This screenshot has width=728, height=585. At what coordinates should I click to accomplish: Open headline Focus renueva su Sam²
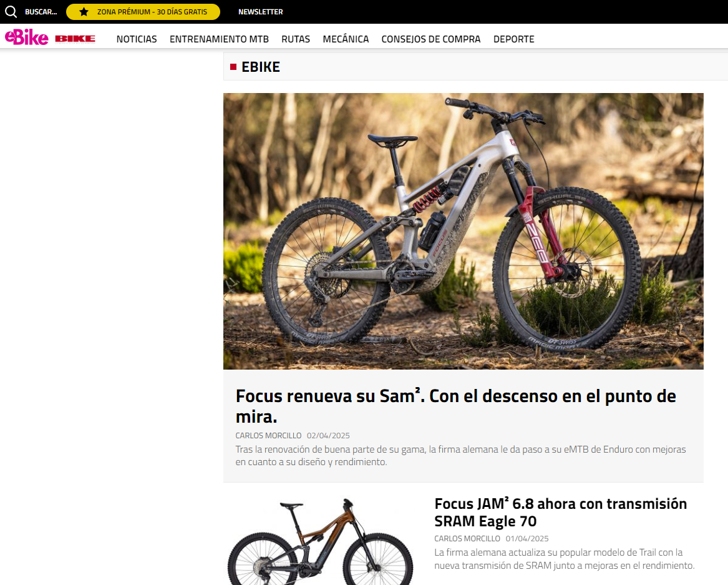pos(456,406)
